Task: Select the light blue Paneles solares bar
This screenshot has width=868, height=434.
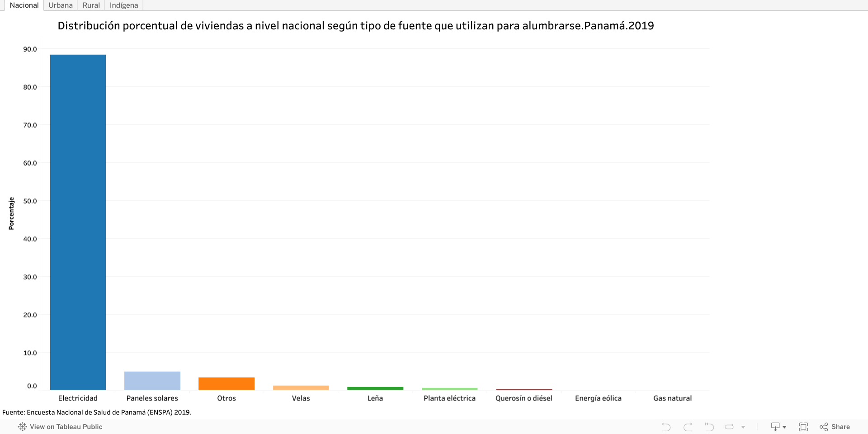Action: (x=152, y=381)
